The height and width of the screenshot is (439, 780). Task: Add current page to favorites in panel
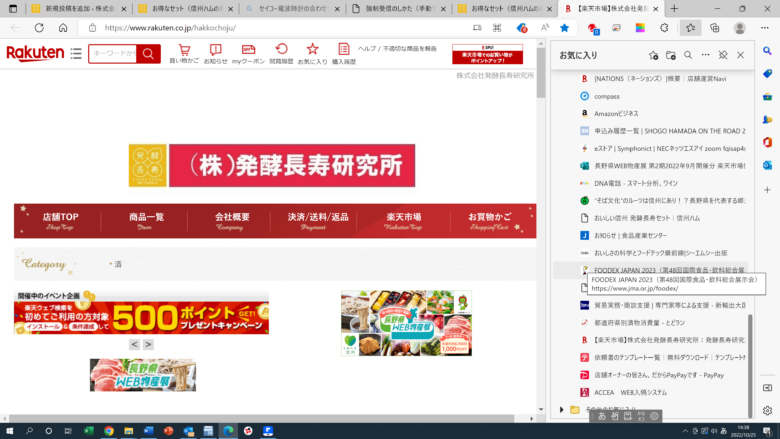point(653,55)
